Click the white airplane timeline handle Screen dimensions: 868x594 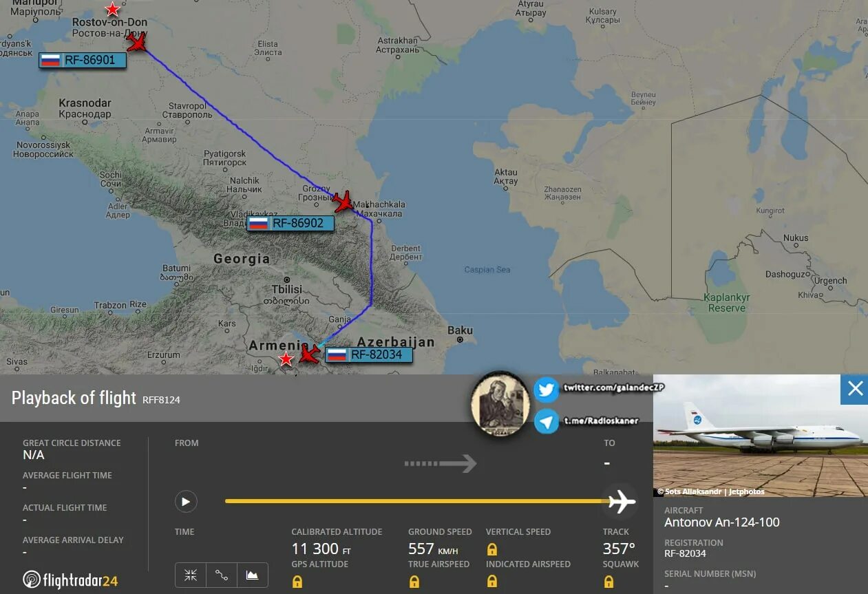click(622, 501)
